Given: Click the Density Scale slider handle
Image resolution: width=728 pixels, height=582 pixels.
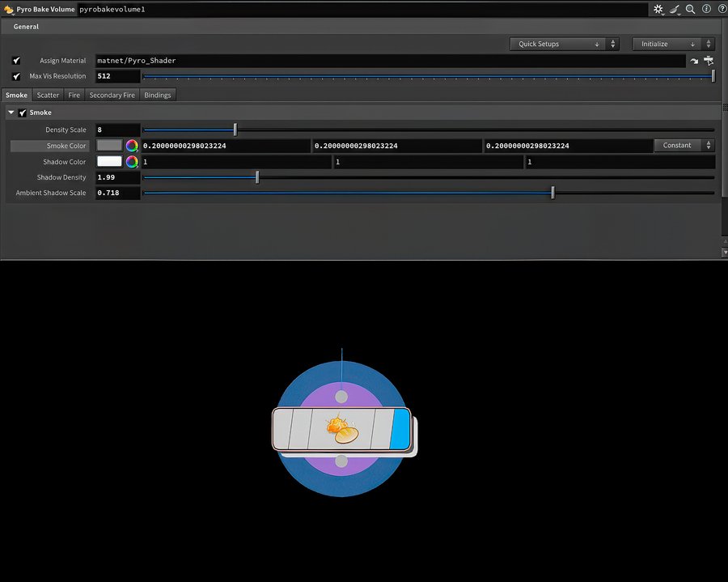Looking at the screenshot, I should pyautogui.click(x=235, y=130).
